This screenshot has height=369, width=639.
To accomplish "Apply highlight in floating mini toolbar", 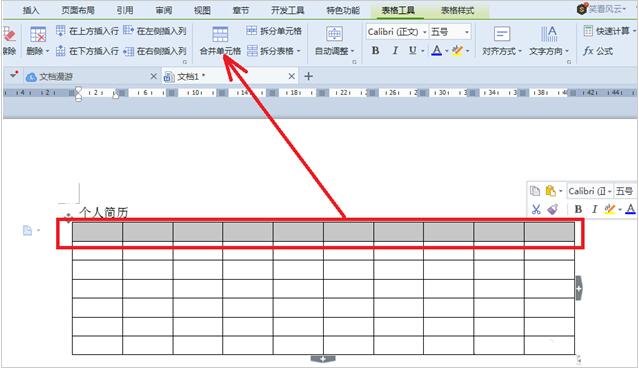I will [x=610, y=210].
